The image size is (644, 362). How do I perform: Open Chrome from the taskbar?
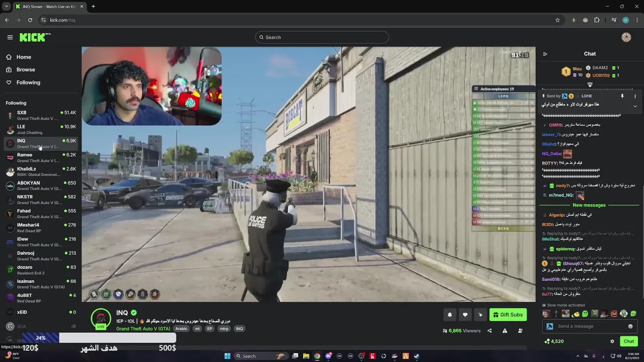coord(317,356)
